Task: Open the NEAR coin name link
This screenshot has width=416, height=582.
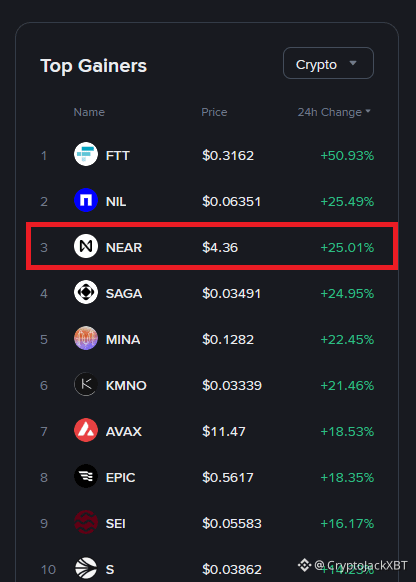Action: pos(124,248)
